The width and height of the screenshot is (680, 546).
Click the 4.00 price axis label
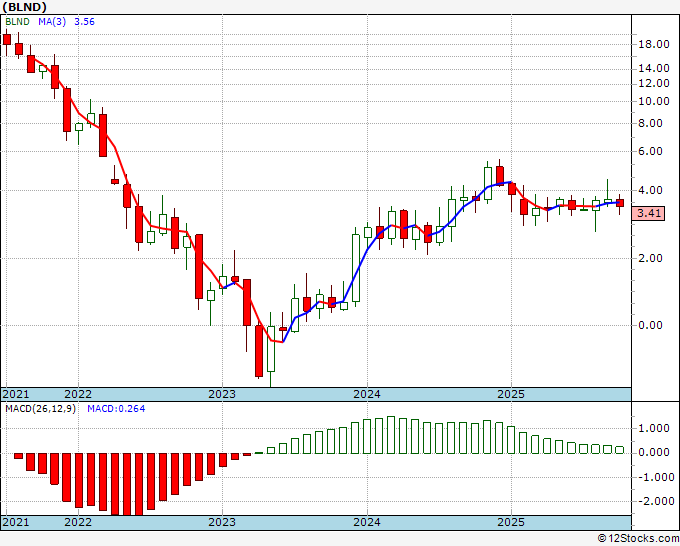pyautogui.click(x=651, y=190)
